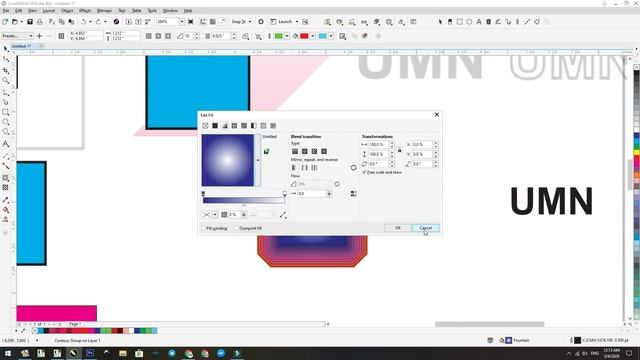Select the Eyedropper tool in the toolbox

pos(6,200)
